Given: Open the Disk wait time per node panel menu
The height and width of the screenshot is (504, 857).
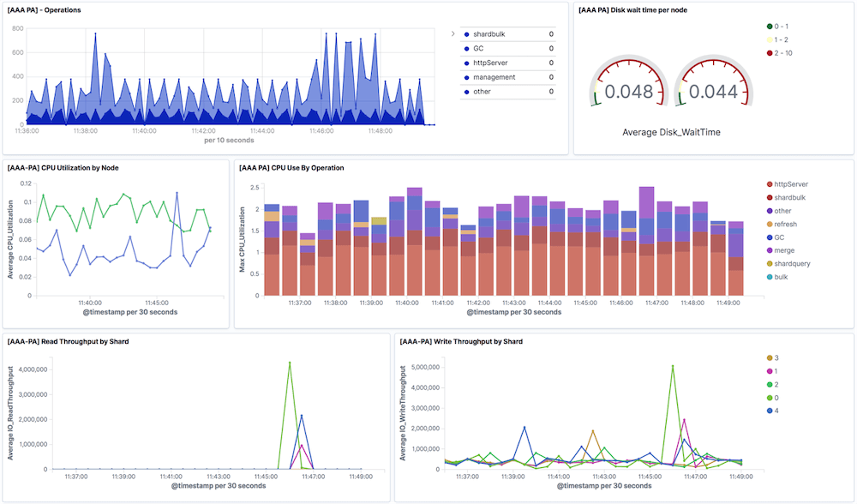Looking at the screenshot, I should coord(634,9).
